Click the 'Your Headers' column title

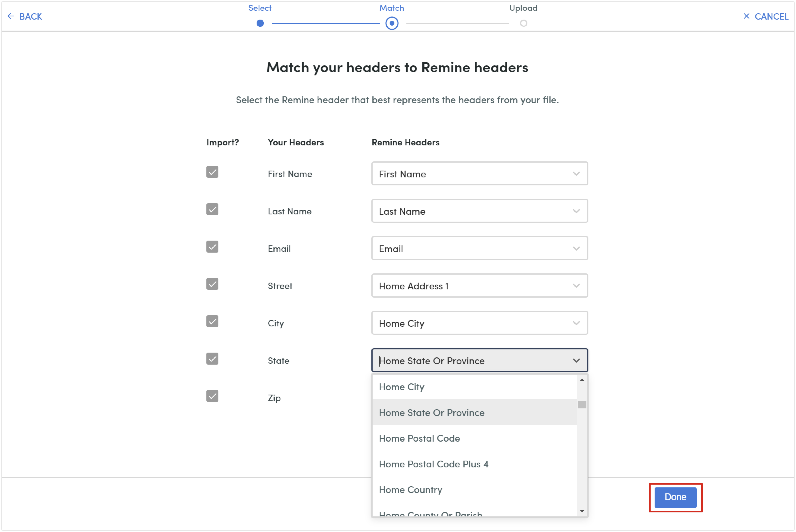pos(296,142)
